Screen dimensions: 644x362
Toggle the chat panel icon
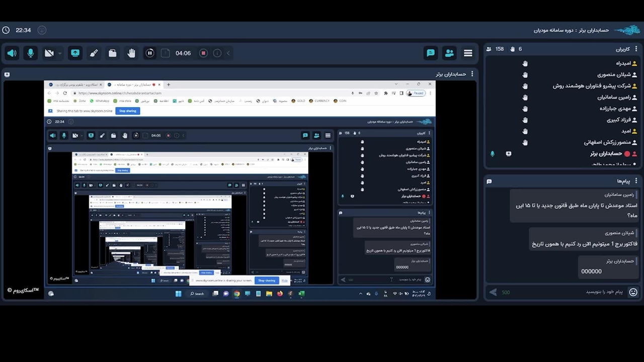pos(431,53)
